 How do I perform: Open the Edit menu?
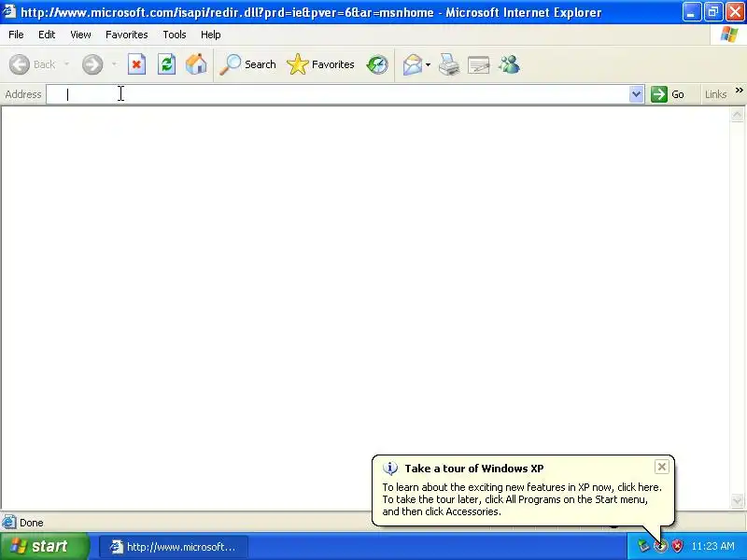tap(47, 35)
